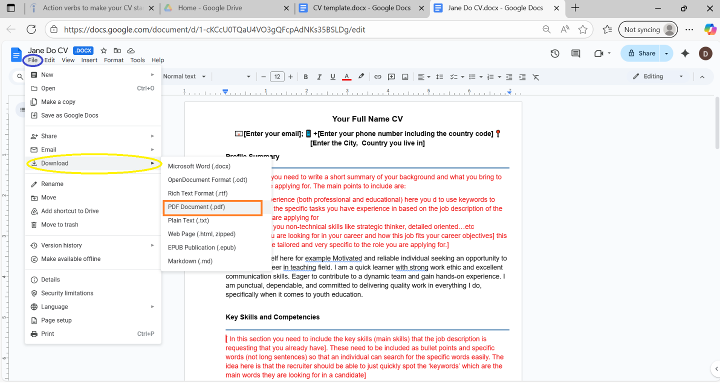Click the line spacing icon

pos(439,77)
